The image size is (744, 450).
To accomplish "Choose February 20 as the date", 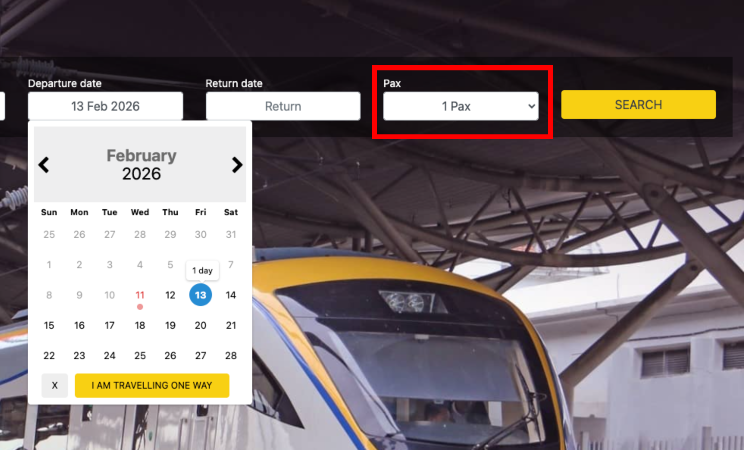I will point(201,326).
